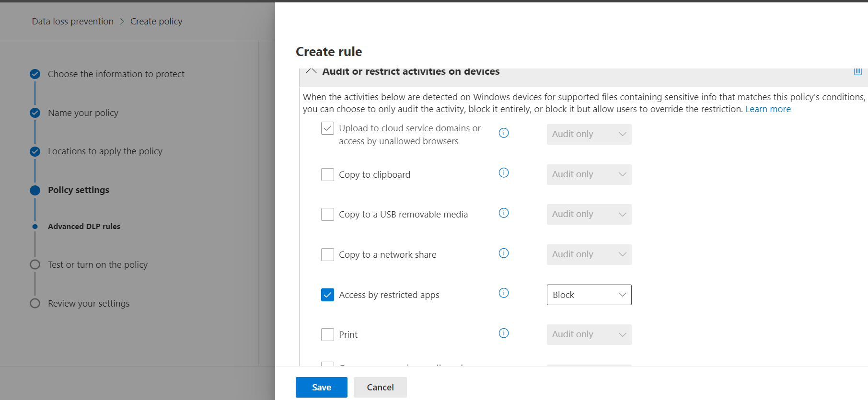
Task: Open the Block dropdown for restricted apps
Action: (589, 295)
